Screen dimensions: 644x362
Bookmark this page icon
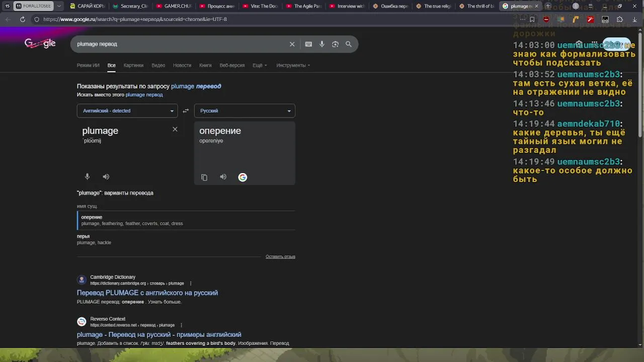pyautogui.click(x=532, y=19)
